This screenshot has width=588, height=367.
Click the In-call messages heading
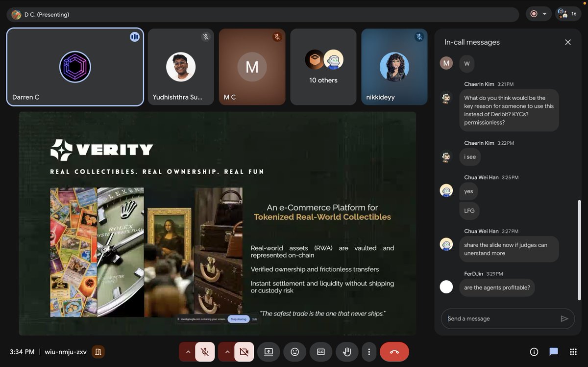coord(472,42)
